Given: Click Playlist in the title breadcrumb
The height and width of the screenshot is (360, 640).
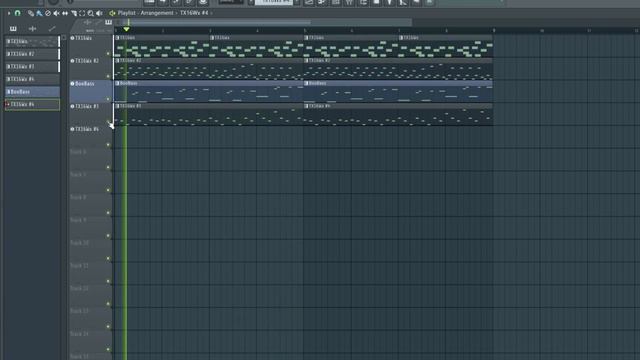Looking at the screenshot, I should coord(126,13).
